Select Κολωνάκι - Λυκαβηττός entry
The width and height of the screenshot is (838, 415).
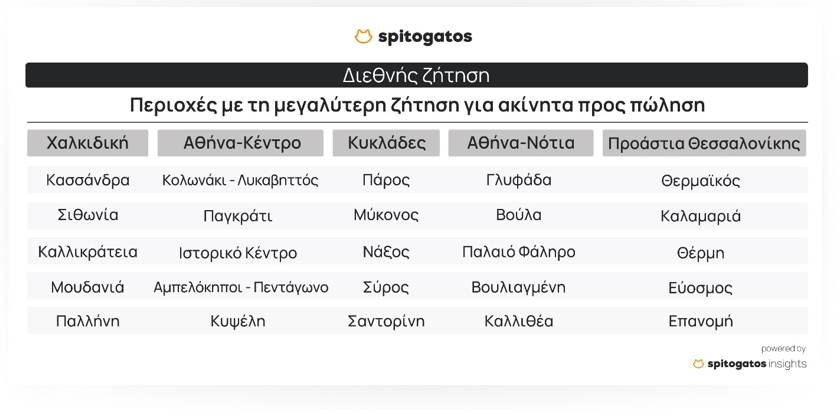point(241,181)
